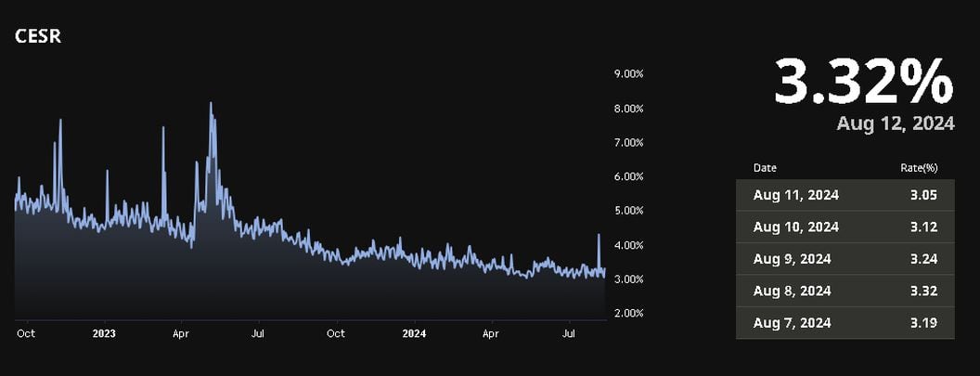The width and height of the screenshot is (980, 376).
Task: Click the Aug 12, 2024 date label
Action: [x=895, y=123]
